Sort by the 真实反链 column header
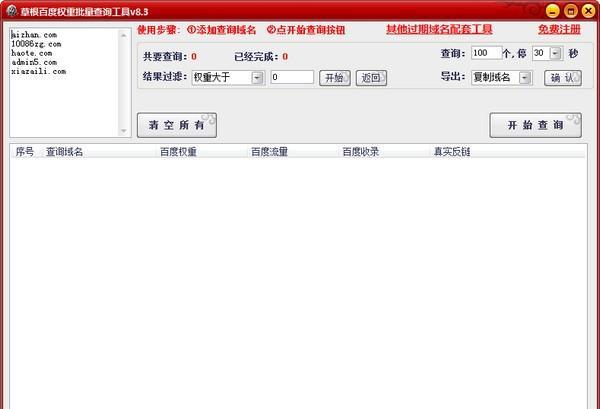The image size is (600, 409). point(452,152)
